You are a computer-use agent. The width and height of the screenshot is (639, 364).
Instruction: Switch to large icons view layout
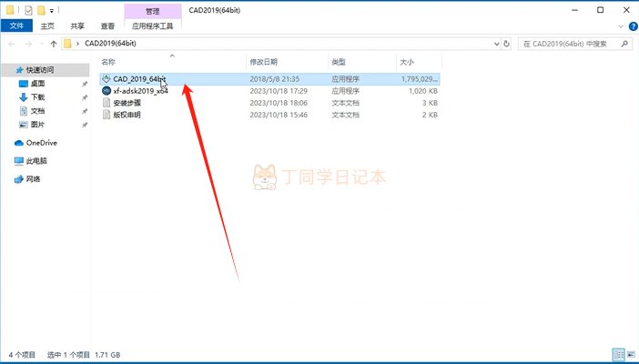coord(631,354)
